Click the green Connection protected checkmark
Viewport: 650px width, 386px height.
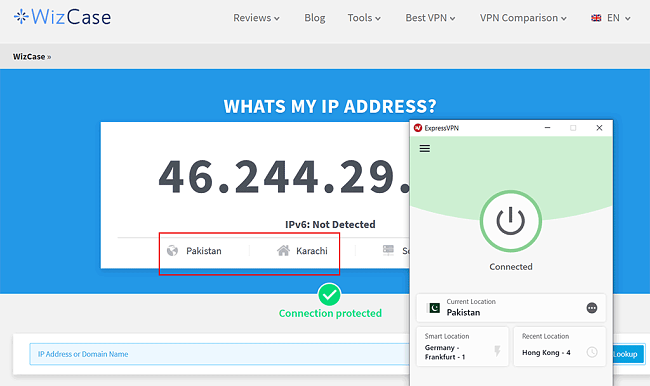[330, 295]
